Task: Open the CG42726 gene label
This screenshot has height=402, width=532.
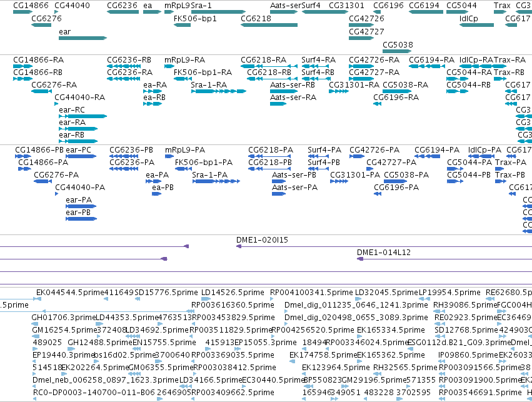Action: tap(366, 18)
